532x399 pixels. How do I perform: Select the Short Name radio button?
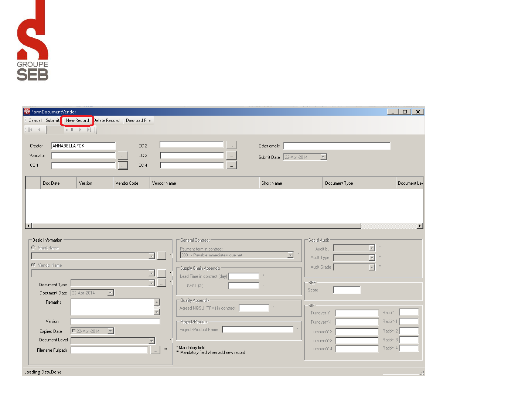33,248
